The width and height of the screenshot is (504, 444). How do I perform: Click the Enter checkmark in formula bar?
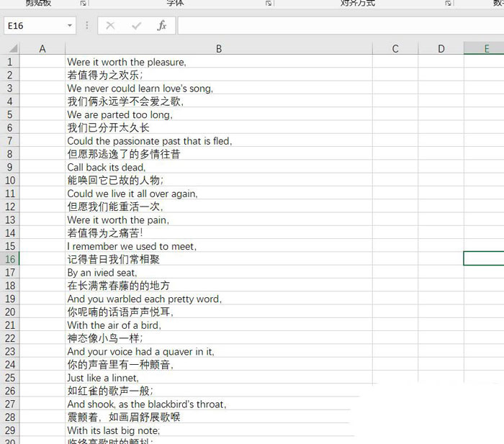coord(136,26)
